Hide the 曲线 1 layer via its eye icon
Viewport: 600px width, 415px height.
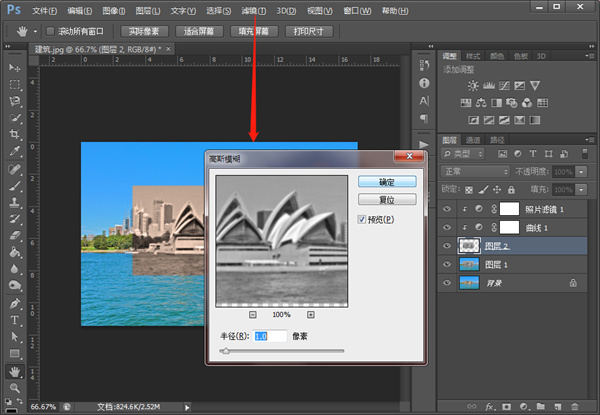click(x=446, y=227)
